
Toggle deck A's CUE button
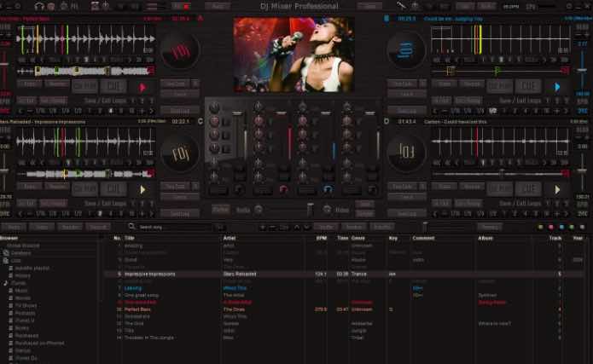tap(113, 87)
